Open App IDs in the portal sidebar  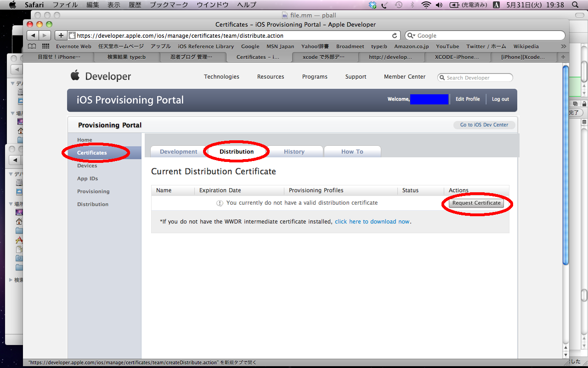click(x=88, y=178)
